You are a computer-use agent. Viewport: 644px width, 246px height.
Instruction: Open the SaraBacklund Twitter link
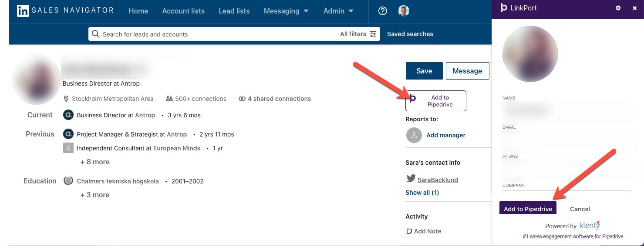438,180
